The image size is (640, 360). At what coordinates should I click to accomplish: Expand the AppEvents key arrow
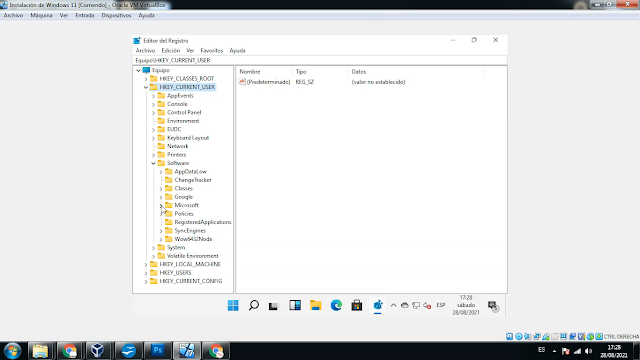[x=153, y=96]
